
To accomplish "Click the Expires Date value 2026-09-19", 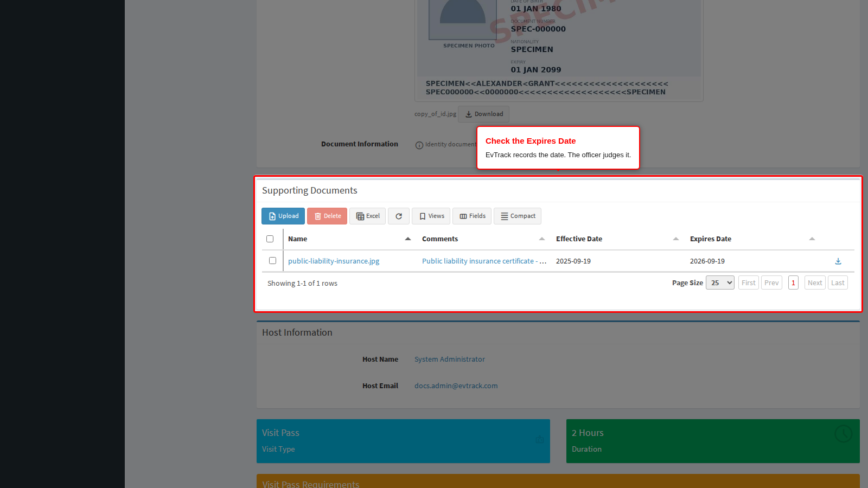I will click(707, 261).
